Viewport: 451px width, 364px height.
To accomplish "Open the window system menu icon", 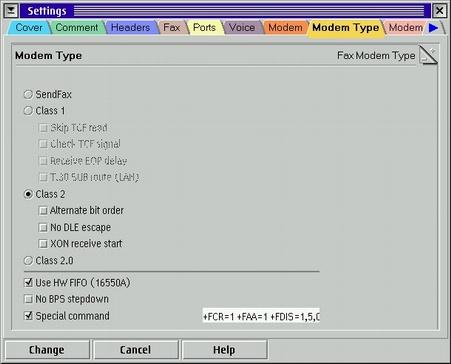I will click(11, 11).
